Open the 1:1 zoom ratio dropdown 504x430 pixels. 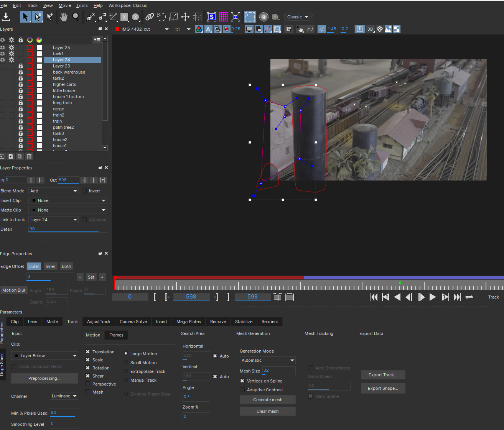pyautogui.click(x=183, y=29)
